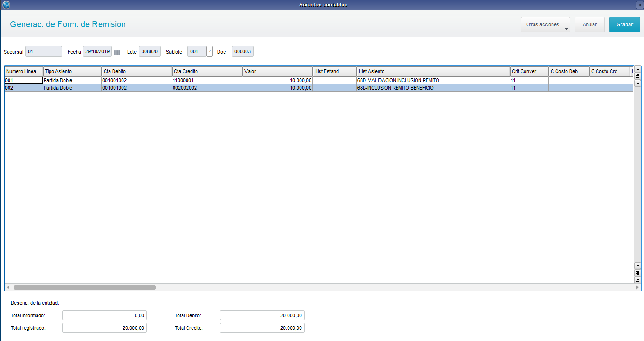Click the Total Credito field
The width and height of the screenshot is (644, 341).
(262, 328)
